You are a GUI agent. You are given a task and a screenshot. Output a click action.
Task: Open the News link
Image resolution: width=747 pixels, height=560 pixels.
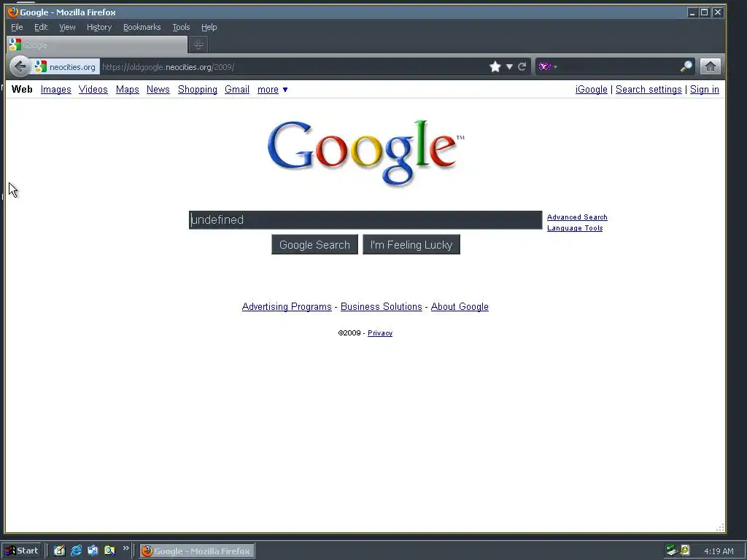pyautogui.click(x=158, y=90)
